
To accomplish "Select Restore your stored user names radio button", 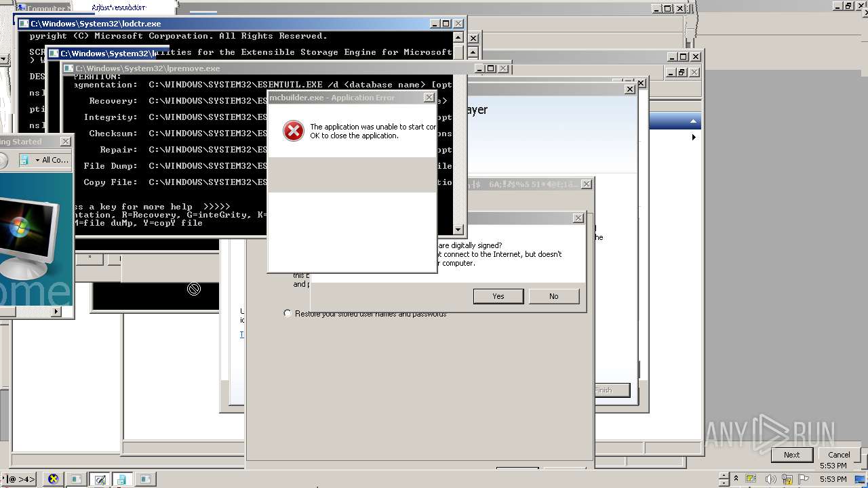I will [x=288, y=313].
